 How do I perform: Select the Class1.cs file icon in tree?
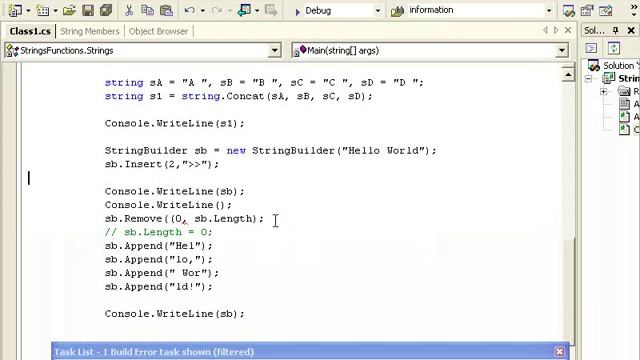pos(624,129)
